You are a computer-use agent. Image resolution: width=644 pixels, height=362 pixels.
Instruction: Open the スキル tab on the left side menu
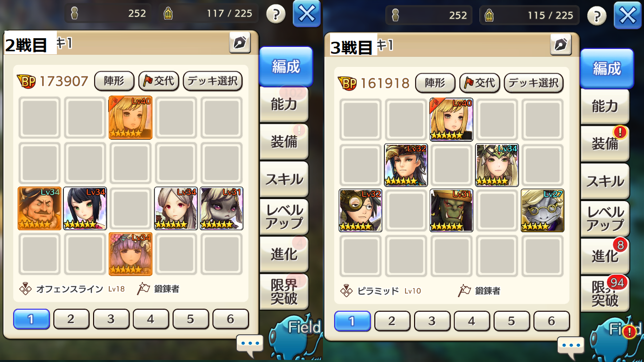pyautogui.click(x=284, y=179)
